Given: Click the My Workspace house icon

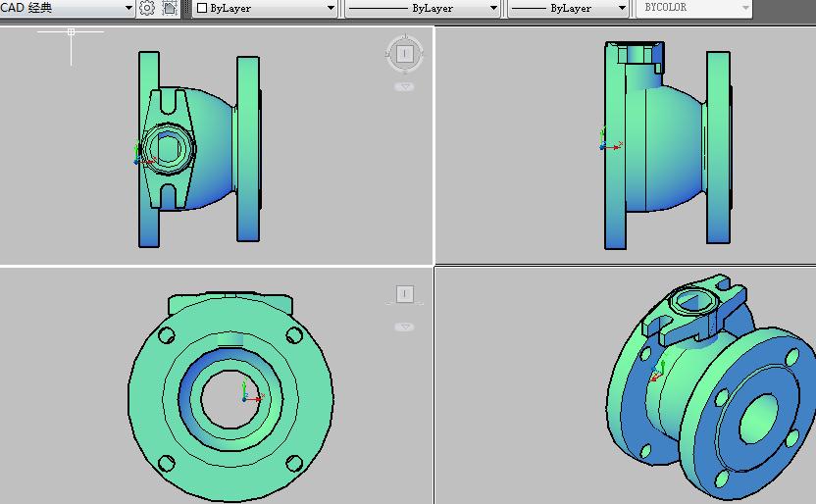Looking at the screenshot, I should 170,8.
